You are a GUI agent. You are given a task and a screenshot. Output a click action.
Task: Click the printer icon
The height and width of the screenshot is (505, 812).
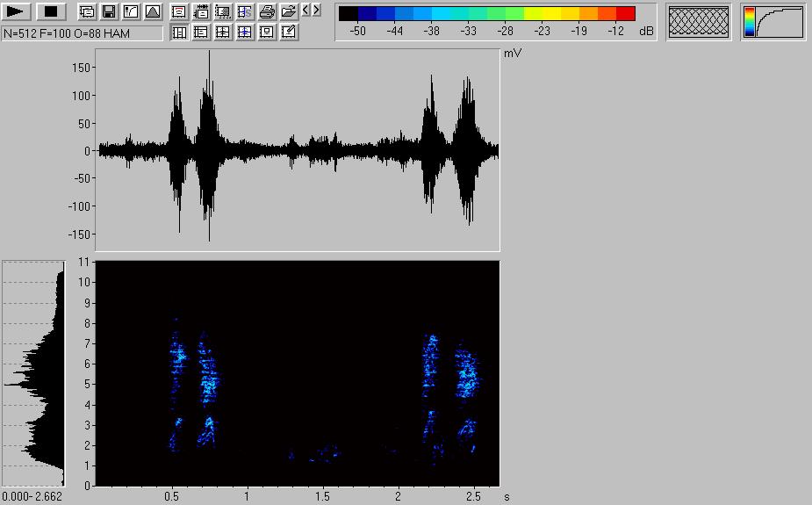[268, 11]
